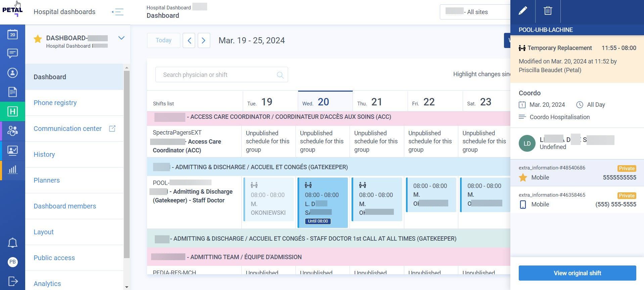Screen dimensions: 644x290
Task: Open the bar chart analytics icon
Action: pyautogui.click(x=12, y=170)
